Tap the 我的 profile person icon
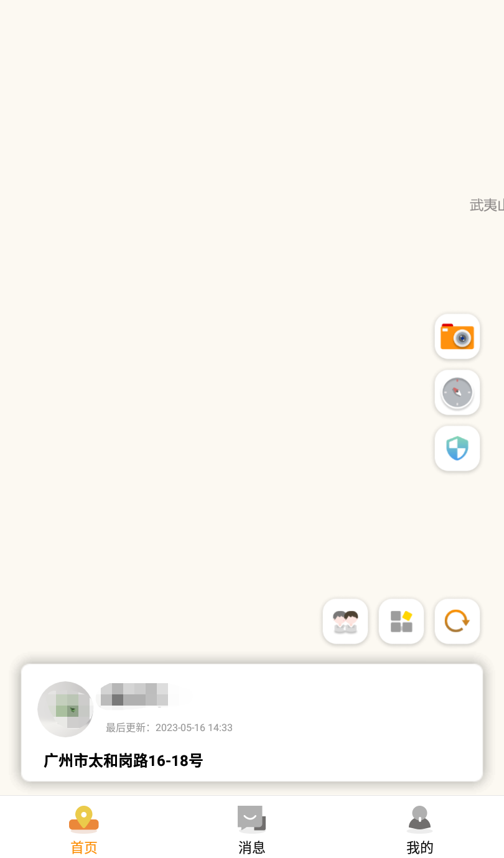 (x=420, y=819)
